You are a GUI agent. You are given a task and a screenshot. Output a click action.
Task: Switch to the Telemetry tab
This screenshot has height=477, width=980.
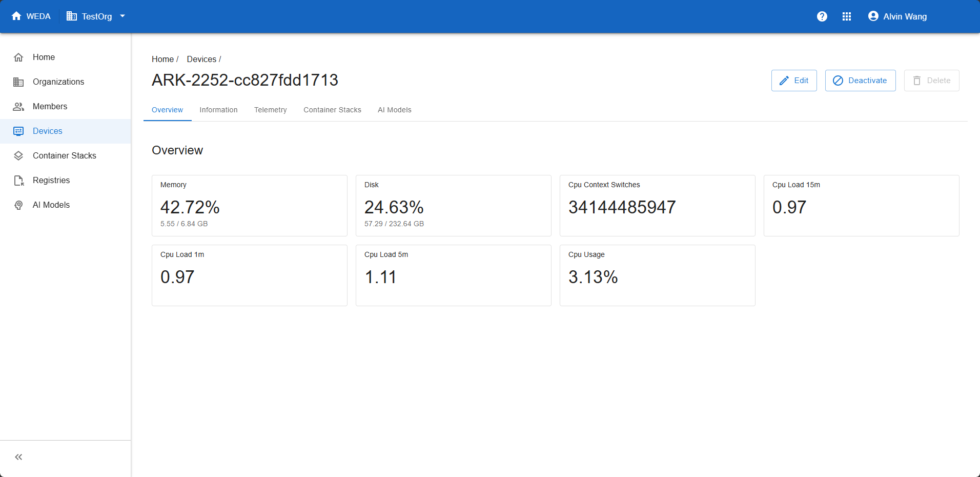(x=271, y=110)
